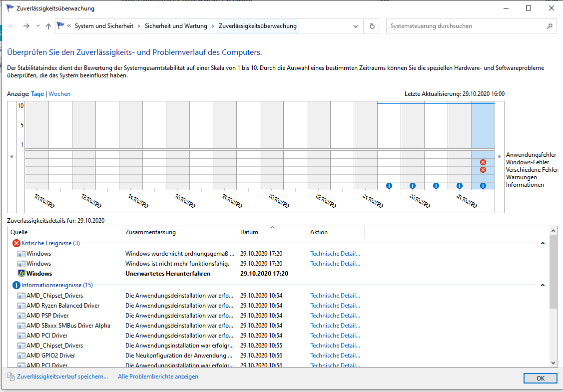
Task: Select information icon on 27.10.2020 column
Action: point(436,186)
